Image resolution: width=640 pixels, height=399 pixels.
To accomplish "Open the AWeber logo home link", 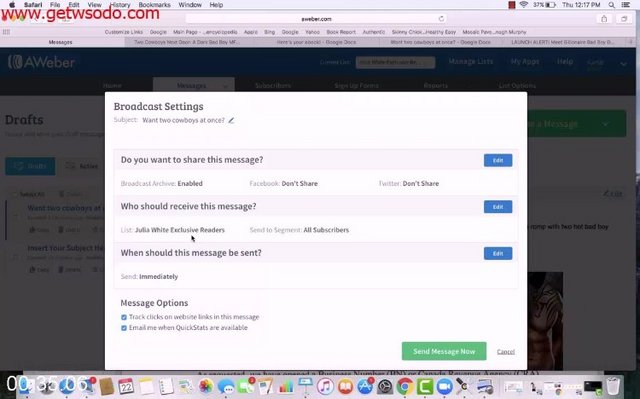I will pos(42,62).
